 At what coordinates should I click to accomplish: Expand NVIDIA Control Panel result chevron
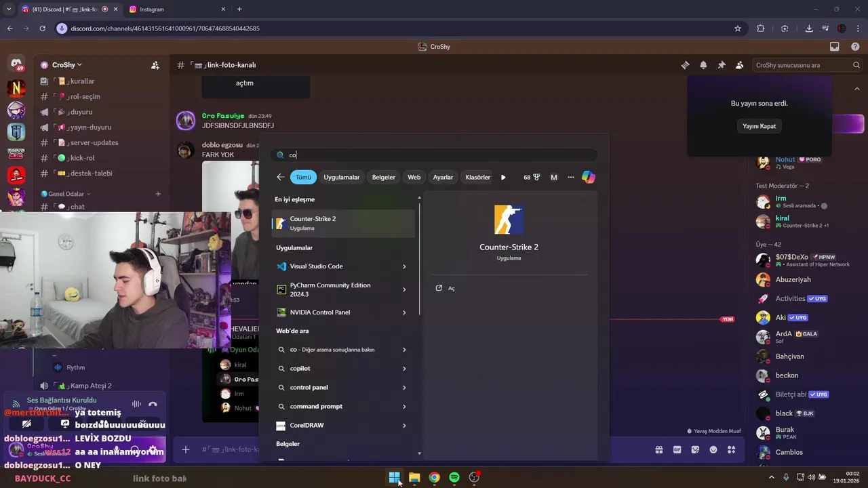click(x=404, y=312)
